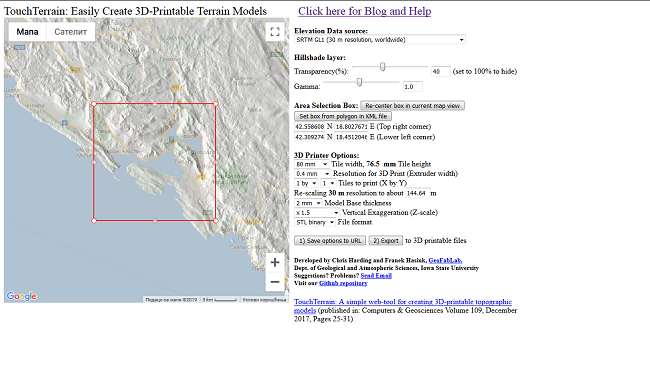The image size is (650, 365).
Task: Click the Google logo on map
Action: tap(22, 296)
